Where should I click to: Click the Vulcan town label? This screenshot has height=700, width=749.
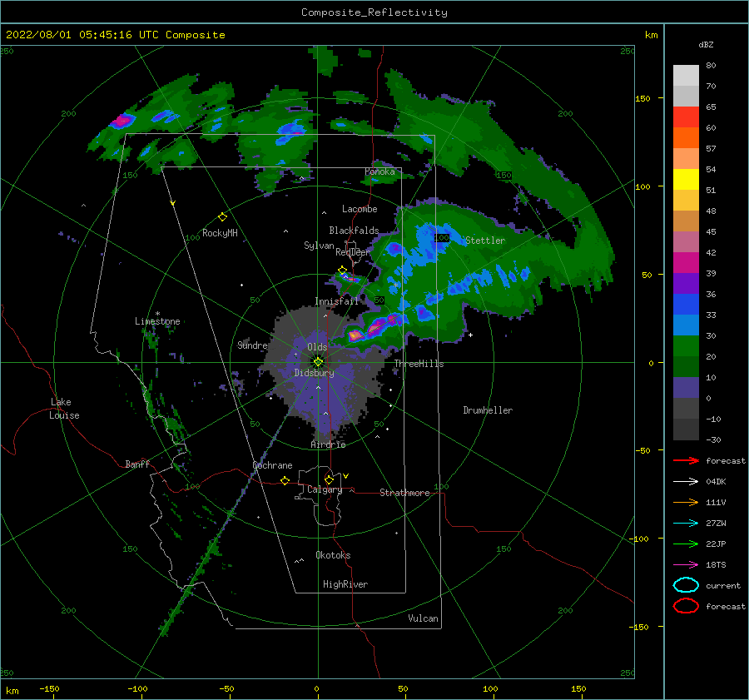pyautogui.click(x=423, y=618)
